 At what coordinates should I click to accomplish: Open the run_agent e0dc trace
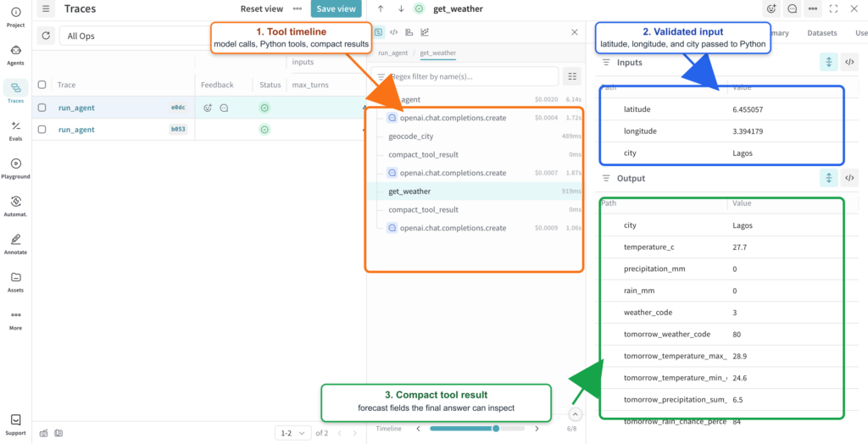[x=76, y=108]
